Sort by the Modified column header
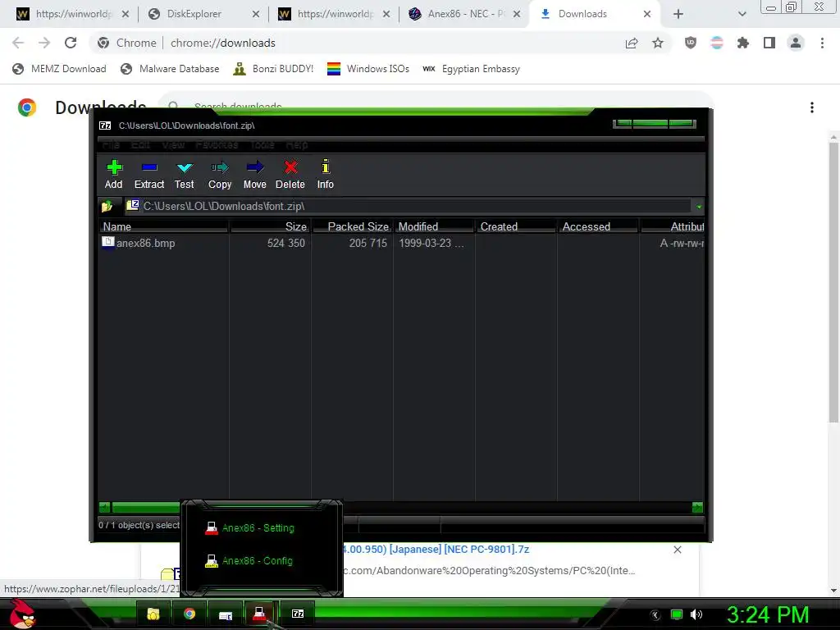Viewport: 840px width, 630px height. 434,226
